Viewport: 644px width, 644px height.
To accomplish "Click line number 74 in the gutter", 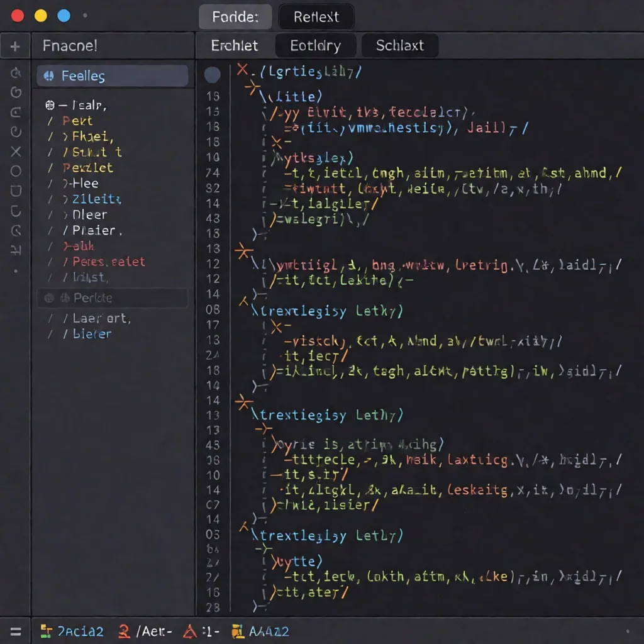I will [x=213, y=173].
